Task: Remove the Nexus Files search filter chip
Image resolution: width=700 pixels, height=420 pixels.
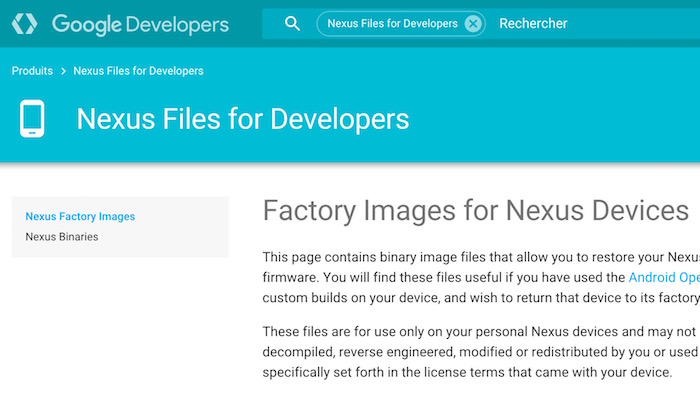Action: [x=473, y=23]
